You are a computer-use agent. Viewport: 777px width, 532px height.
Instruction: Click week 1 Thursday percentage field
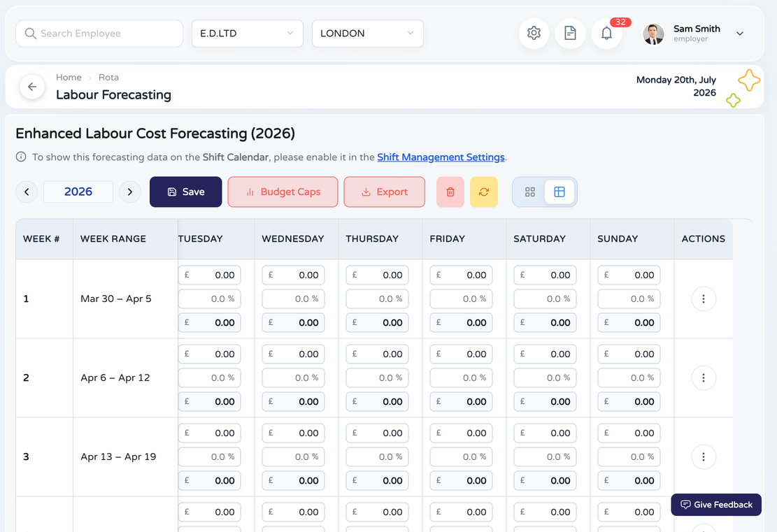pos(377,299)
